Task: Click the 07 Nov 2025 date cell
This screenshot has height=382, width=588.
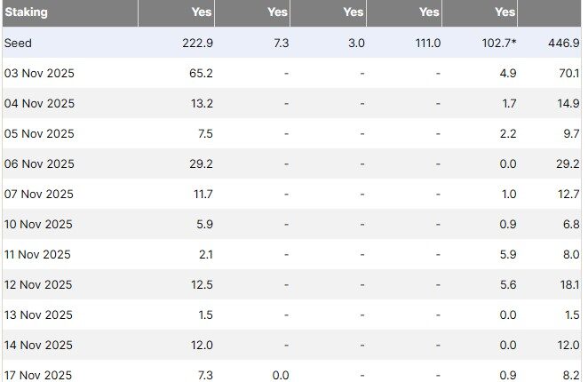Action: (39, 194)
